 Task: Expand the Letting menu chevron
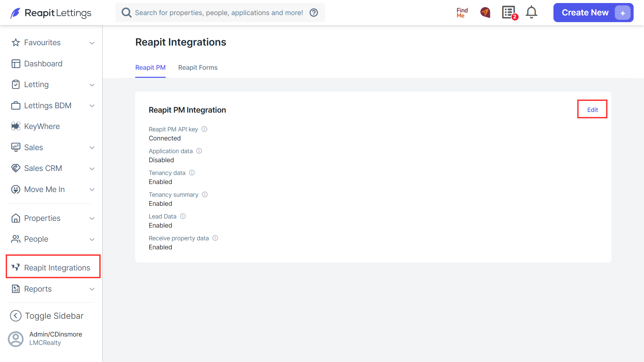(x=92, y=85)
